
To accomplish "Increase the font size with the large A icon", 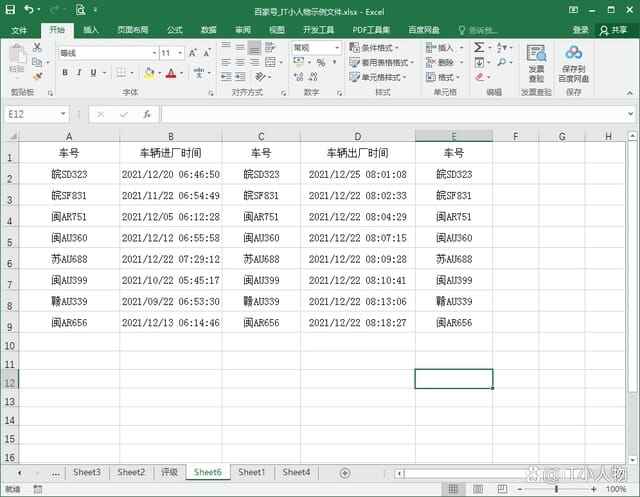I will 193,53.
